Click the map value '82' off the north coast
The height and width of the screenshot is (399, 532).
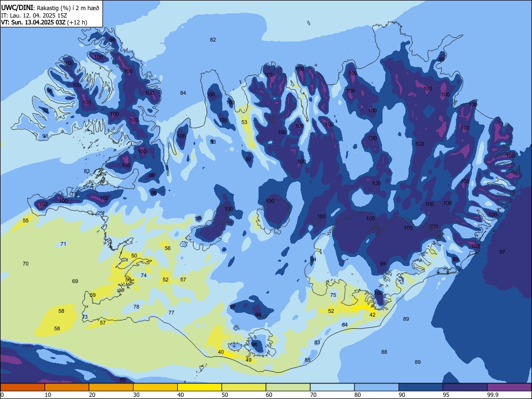[213, 40]
